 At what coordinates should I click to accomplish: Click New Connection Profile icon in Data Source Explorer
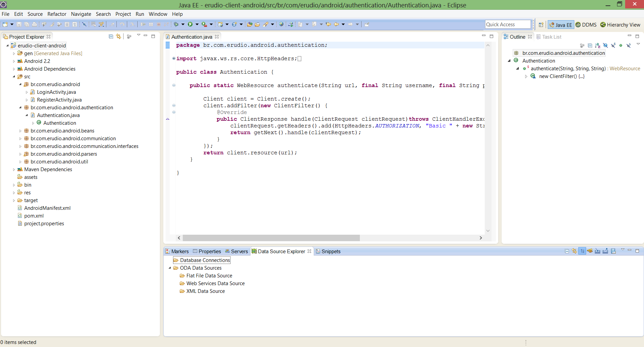coord(590,251)
